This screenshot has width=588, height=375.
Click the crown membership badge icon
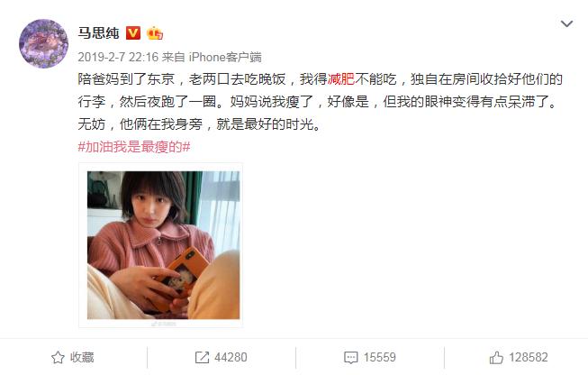[x=155, y=33]
